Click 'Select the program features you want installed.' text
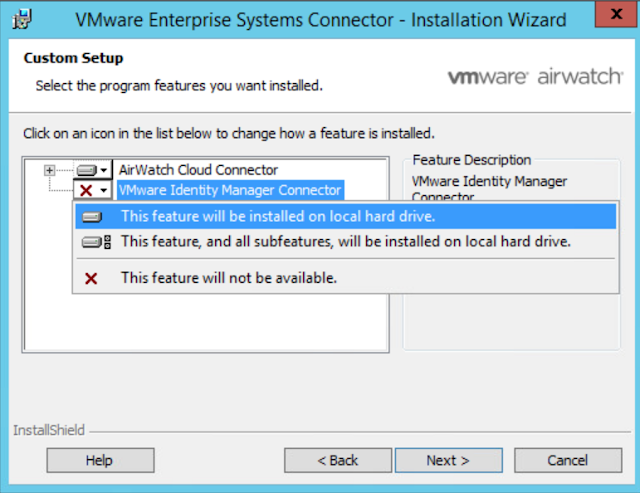The image size is (640, 493). click(179, 86)
